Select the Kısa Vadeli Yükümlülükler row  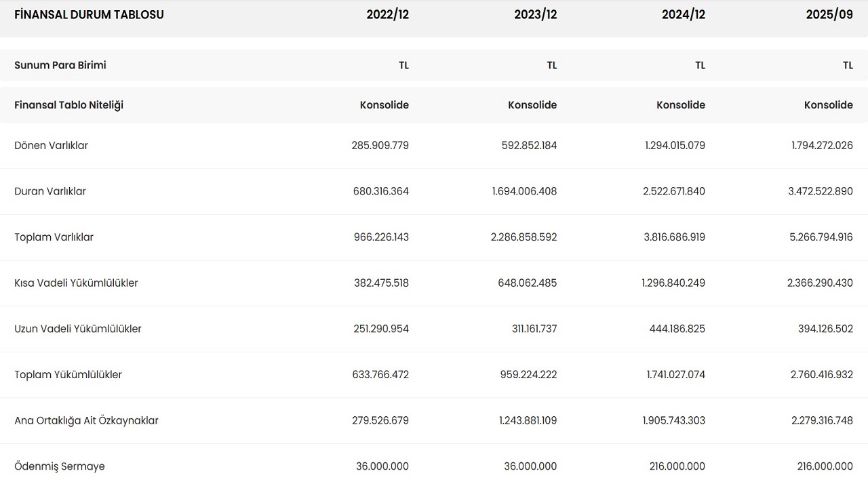click(76, 283)
